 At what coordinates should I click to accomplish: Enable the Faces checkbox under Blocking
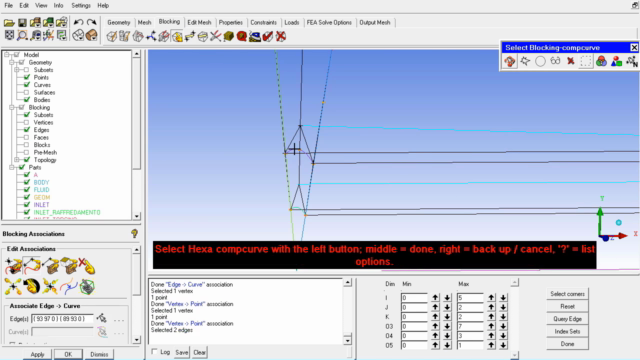click(x=27, y=138)
